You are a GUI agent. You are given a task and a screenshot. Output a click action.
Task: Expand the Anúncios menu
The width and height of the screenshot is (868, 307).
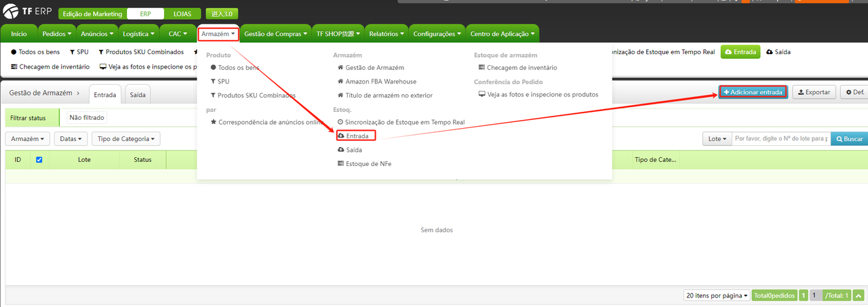click(x=98, y=33)
